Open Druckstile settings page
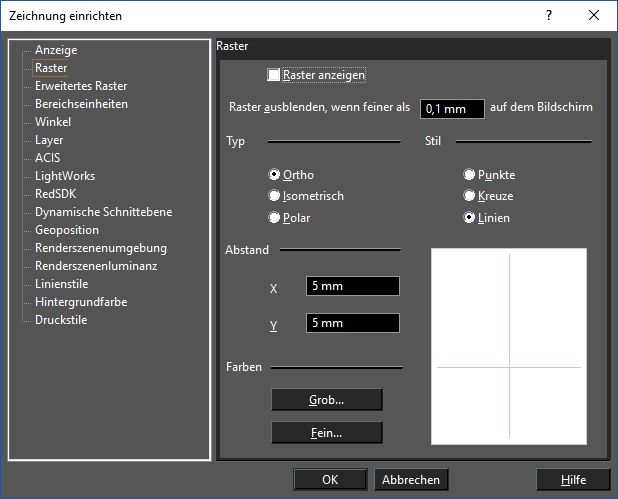 coord(61,320)
